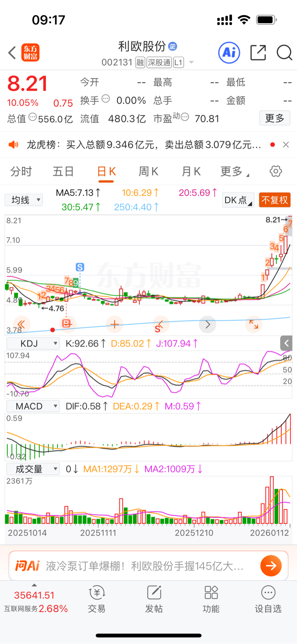Tap the MA1:1297万 volume value
The image size is (297, 644).
click(x=111, y=469)
